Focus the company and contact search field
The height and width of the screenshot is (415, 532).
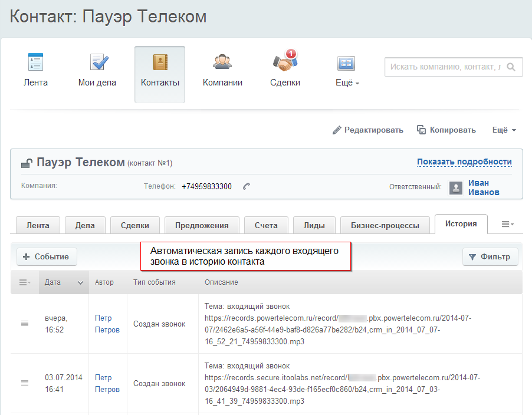[x=445, y=67]
